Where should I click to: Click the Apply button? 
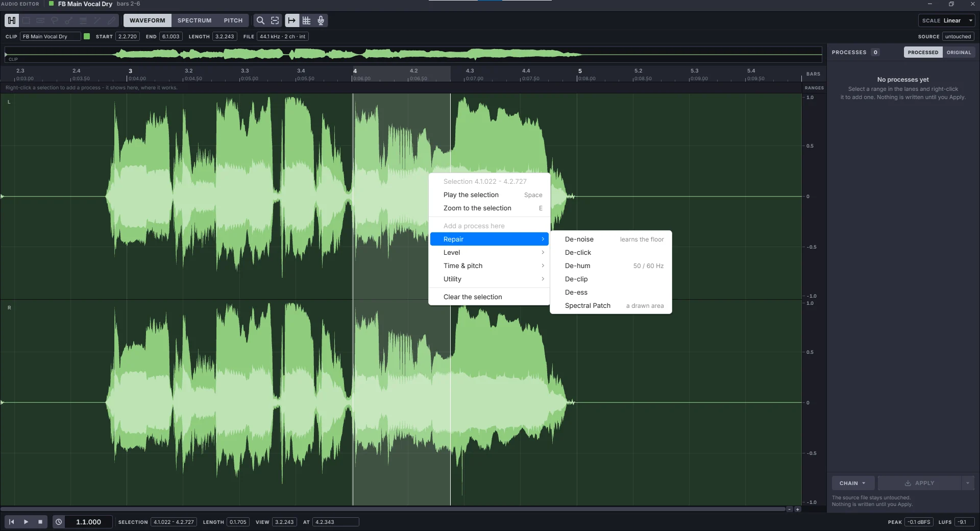coord(919,483)
